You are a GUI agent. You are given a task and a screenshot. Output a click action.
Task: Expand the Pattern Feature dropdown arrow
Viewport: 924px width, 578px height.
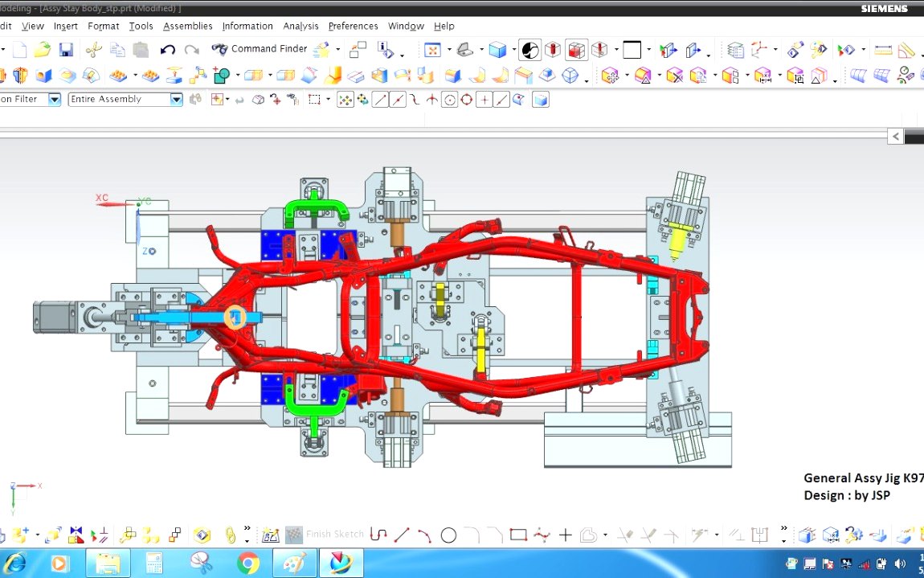pyautogui.click(x=135, y=76)
